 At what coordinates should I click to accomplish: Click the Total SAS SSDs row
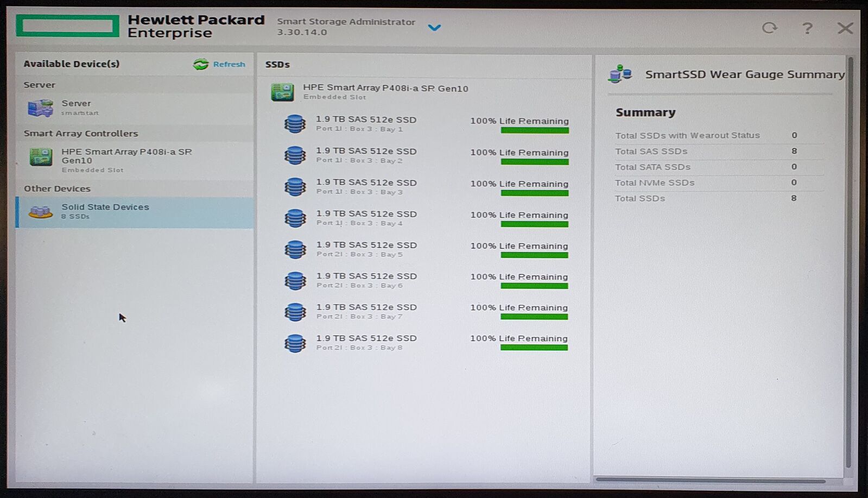[x=719, y=151]
